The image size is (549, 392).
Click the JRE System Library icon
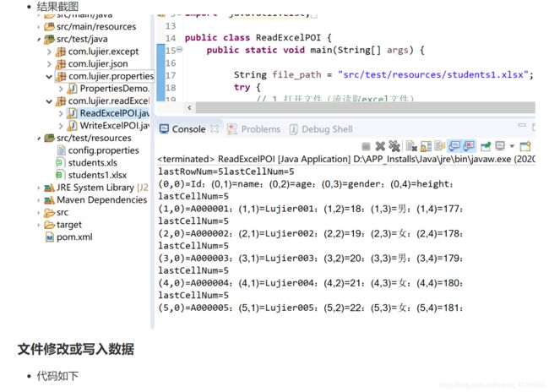point(49,188)
